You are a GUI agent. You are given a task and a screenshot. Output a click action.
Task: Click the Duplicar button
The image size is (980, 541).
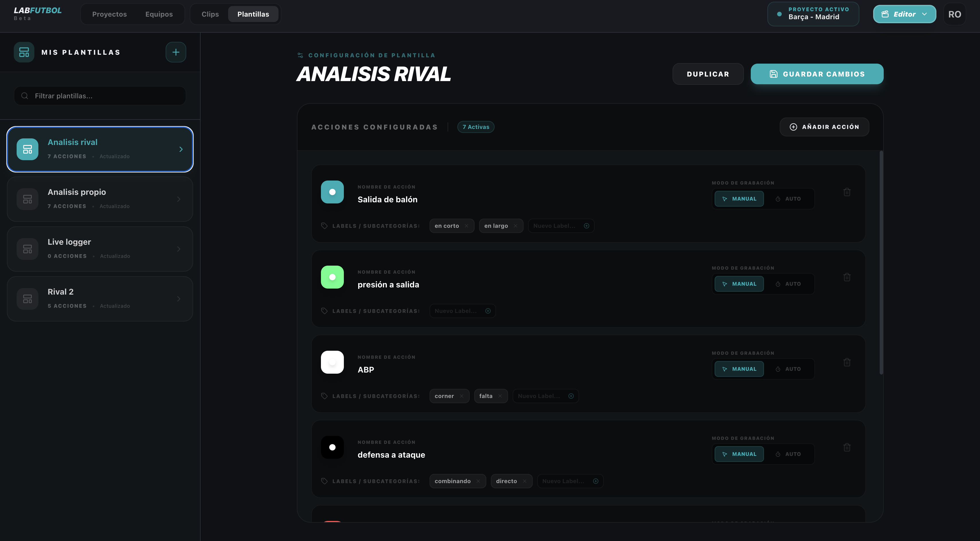708,74
